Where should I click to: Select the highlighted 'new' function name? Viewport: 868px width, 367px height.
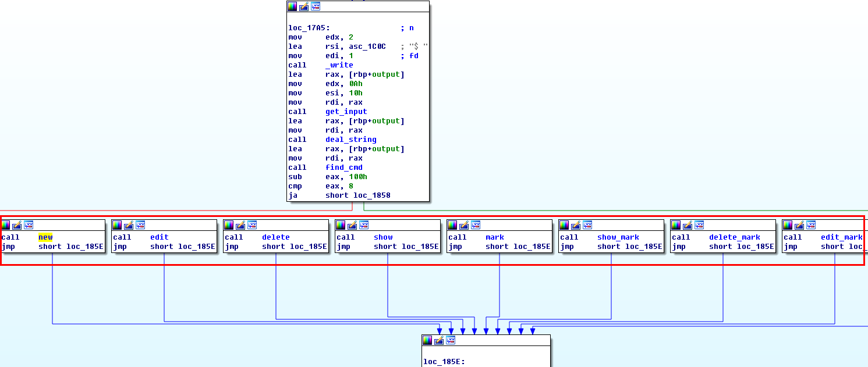click(x=45, y=237)
